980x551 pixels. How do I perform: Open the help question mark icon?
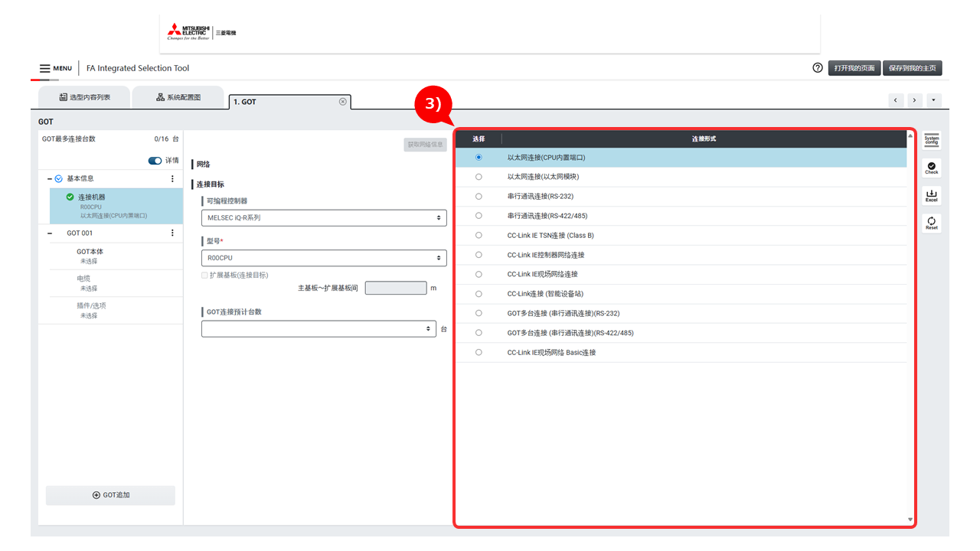point(818,68)
